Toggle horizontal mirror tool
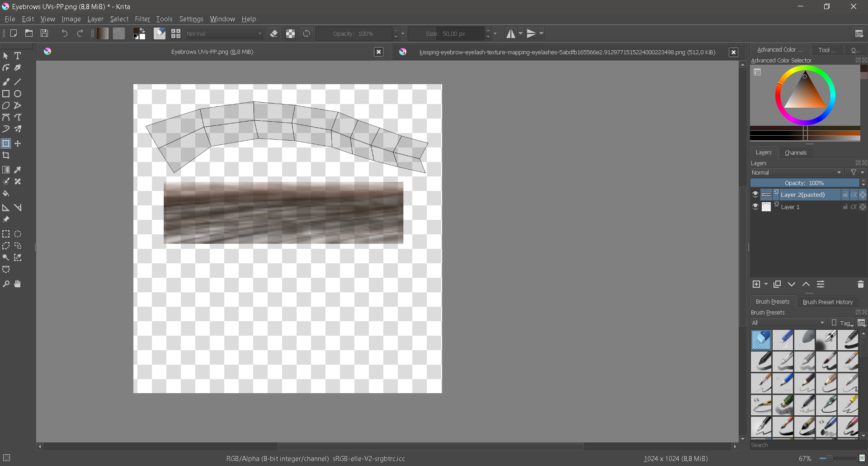This screenshot has height=466, width=868. [511, 33]
